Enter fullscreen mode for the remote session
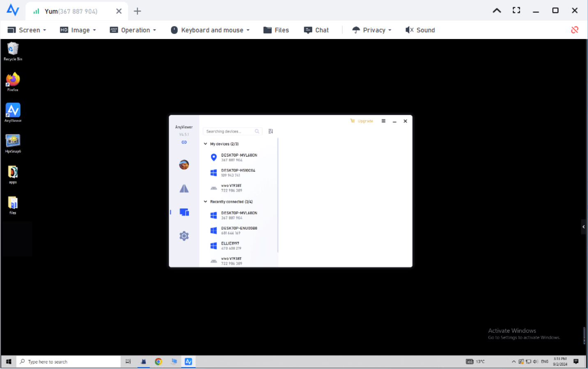The height and width of the screenshot is (369, 588). [516, 11]
